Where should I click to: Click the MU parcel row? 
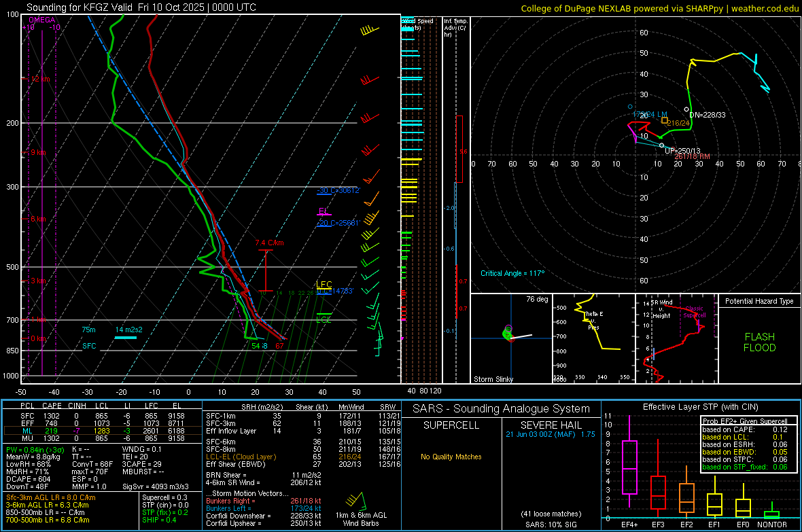[103, 438]
